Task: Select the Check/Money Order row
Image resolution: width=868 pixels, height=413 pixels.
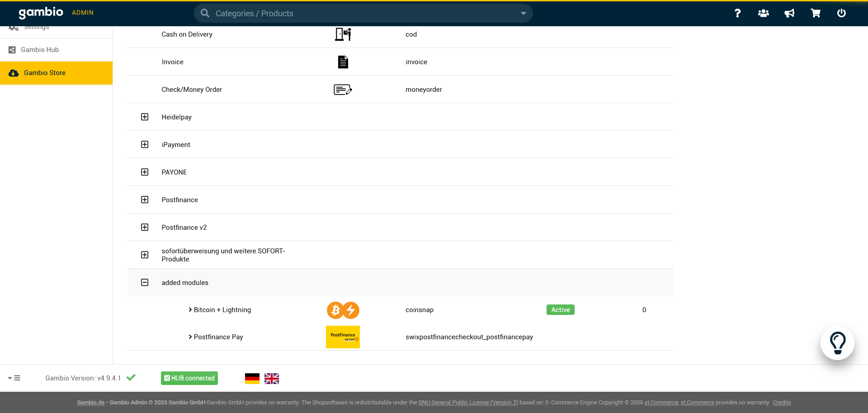Action: (x=400, y=90)
